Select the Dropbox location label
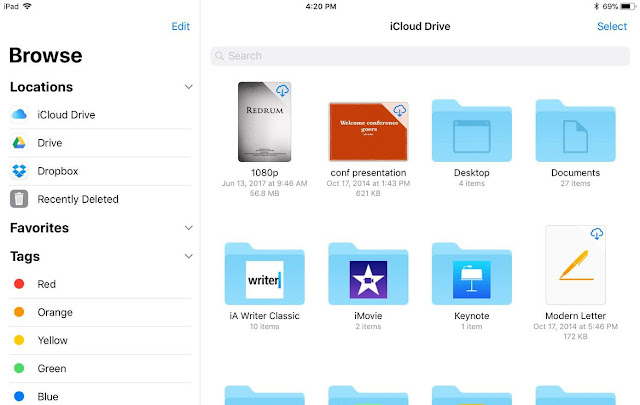Image resolution: width=640 pixels, height=405 pixels. (x=58, y=171)
